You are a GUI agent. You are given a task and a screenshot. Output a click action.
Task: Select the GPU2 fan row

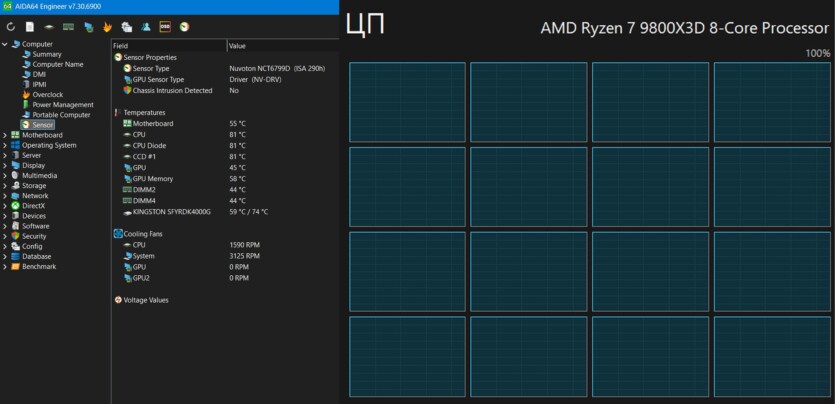pos(225,278)
